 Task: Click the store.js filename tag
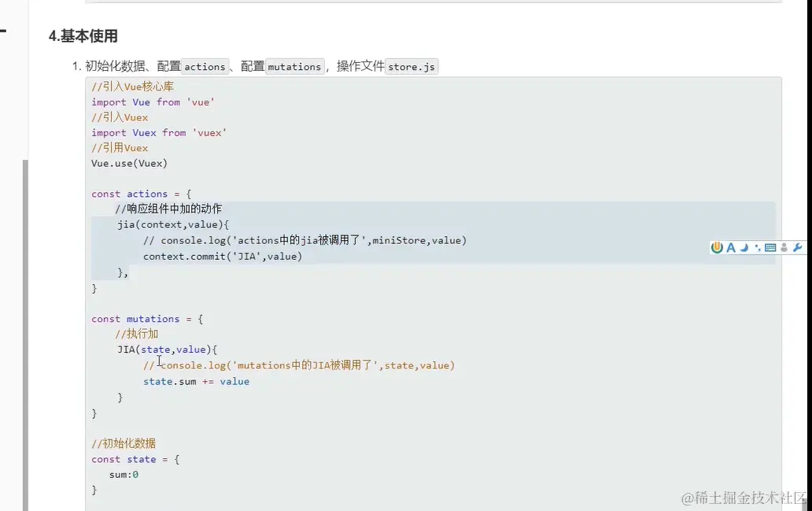click(x=412, y=67)
